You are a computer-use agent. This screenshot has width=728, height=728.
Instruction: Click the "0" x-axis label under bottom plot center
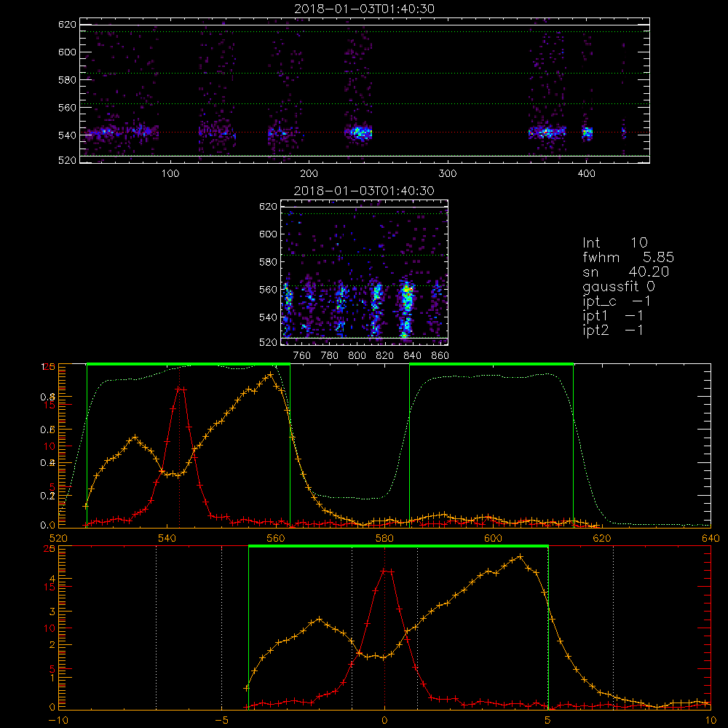click(x=384, y=720)
